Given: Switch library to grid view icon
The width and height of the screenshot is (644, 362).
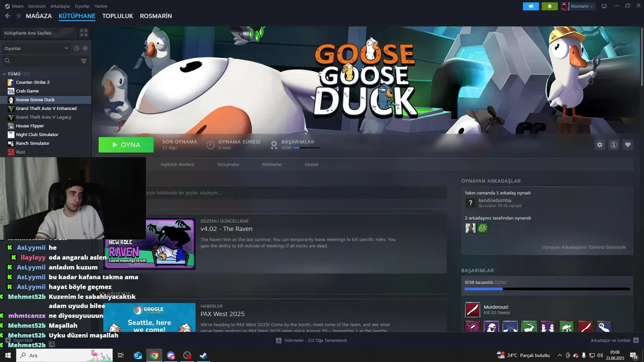Looking at the screenshot, I should click(84, 33).
